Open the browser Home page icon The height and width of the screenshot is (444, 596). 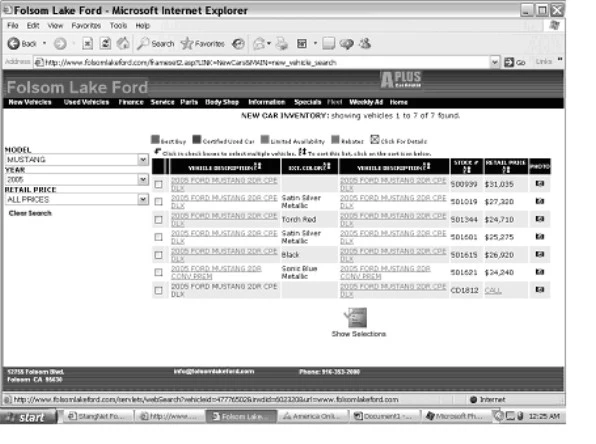[x=123, y=44]
